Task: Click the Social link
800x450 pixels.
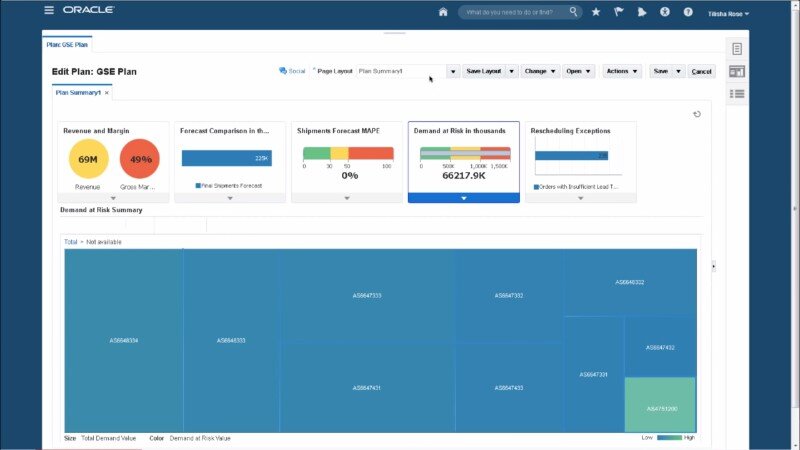Action: point(293,72)
